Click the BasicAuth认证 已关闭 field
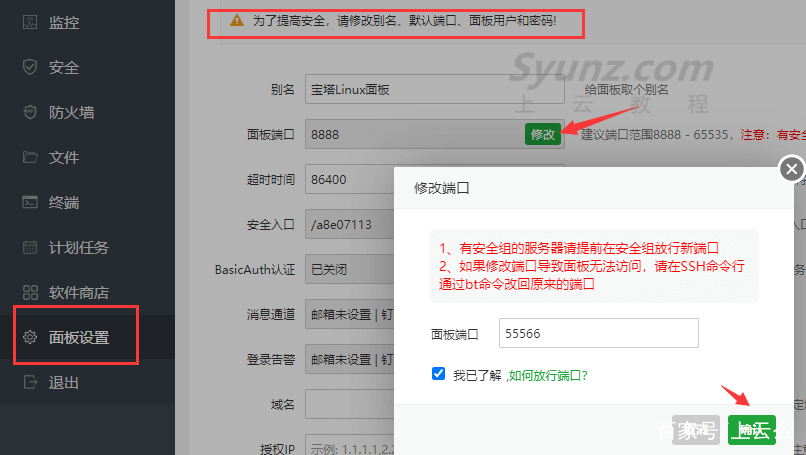The height and width of the screenshot is (455, 806). pyautogui.click(x=350, y=269)
